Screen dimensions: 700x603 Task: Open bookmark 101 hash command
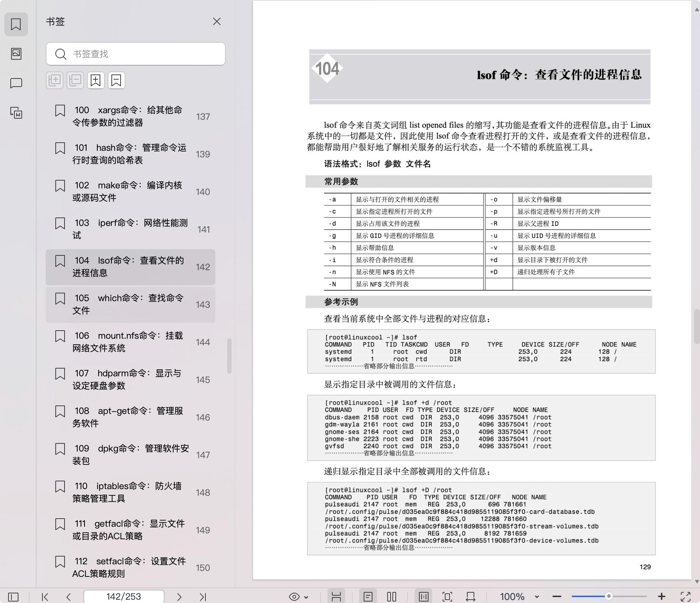131,154
